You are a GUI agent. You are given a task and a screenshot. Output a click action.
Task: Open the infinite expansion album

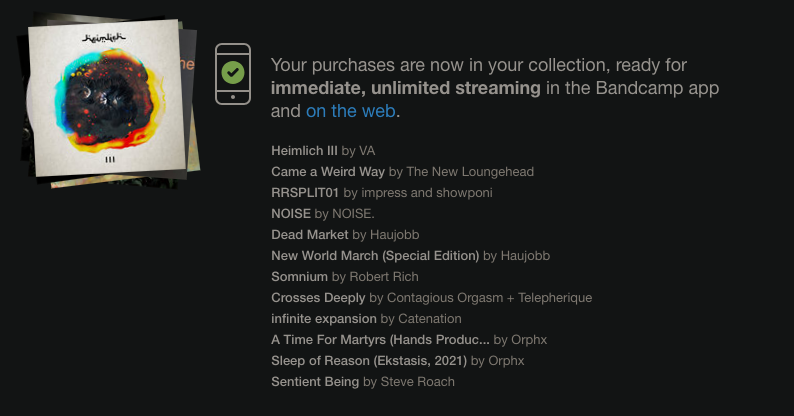324,318
